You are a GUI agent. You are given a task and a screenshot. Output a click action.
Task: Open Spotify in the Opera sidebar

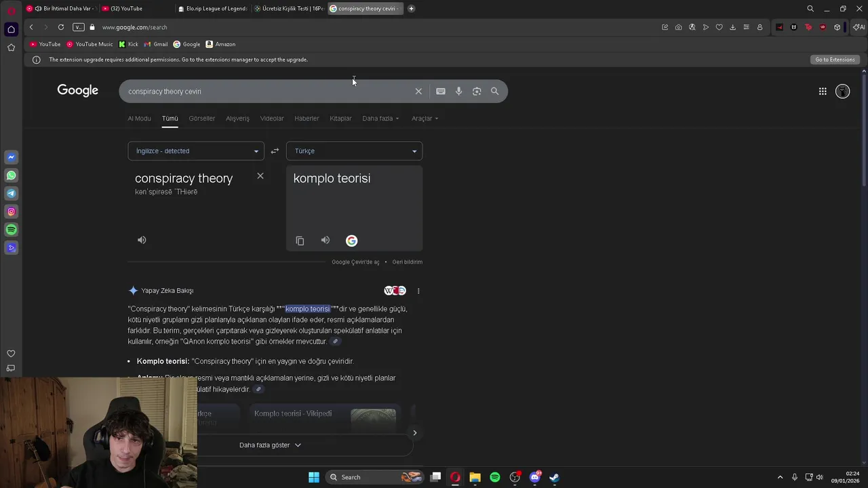11,230
